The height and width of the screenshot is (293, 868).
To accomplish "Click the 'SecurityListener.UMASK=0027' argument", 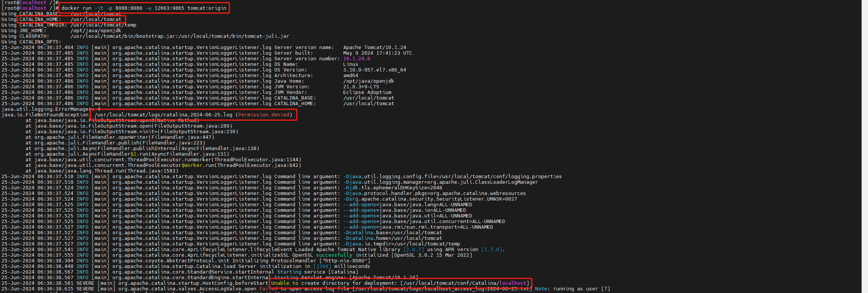I will pos(477,199).
